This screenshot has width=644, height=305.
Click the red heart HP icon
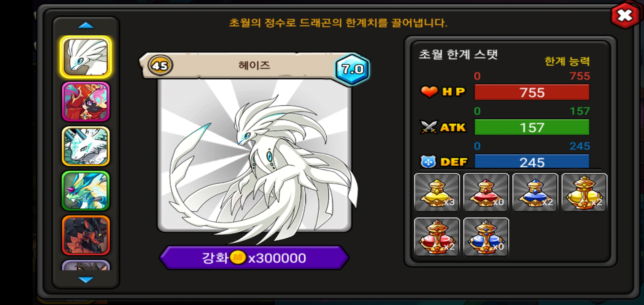(x=429, y=92)
